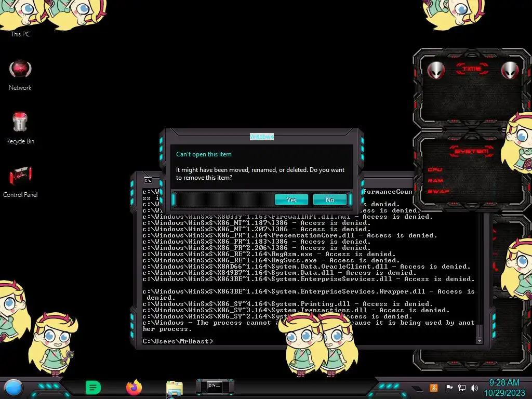The width and height of the screenshot is (532, 399).
Task: Click the C:\Users\MrBeast> prompt line
Action: [178, 341]
